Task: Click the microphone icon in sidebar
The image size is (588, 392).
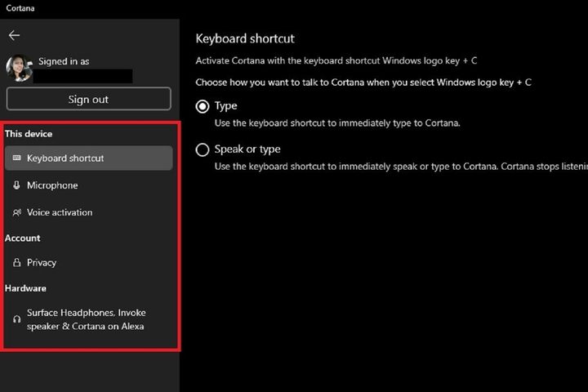Action: 16,185
